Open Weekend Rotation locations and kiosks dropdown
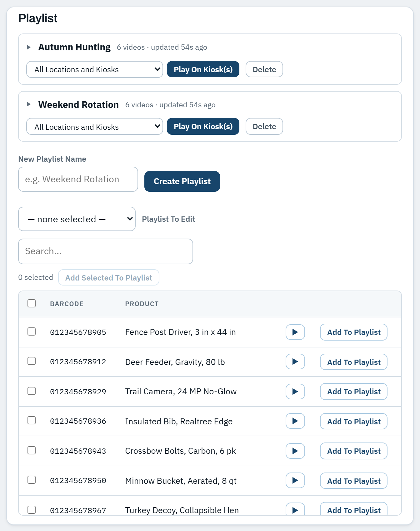 click(95, 126)
